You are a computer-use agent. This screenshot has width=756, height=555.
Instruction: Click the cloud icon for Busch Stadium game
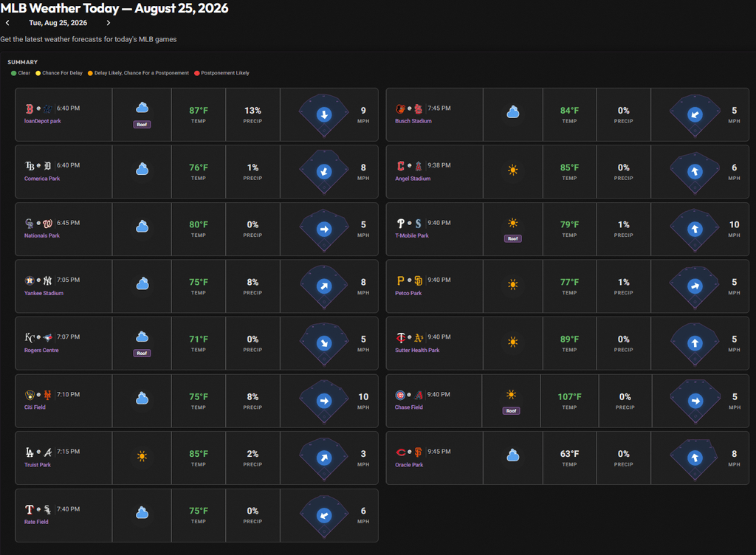pyautogui.click(x=513, y=112)
